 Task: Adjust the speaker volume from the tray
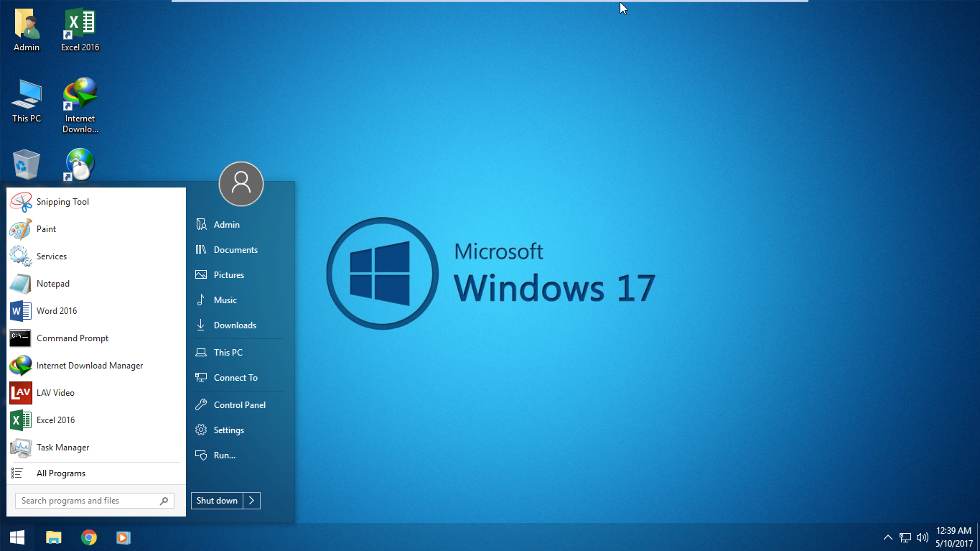(x=923, y=537)
